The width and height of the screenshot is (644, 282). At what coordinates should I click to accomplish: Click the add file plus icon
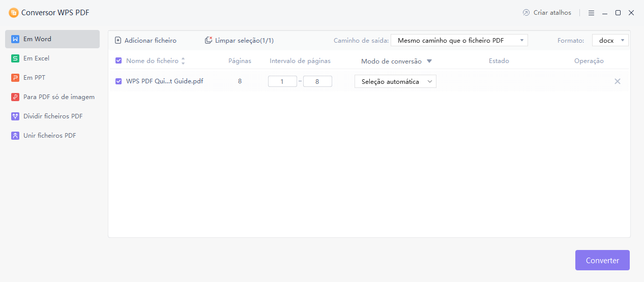pyautogui.click(x=118, y=40)
